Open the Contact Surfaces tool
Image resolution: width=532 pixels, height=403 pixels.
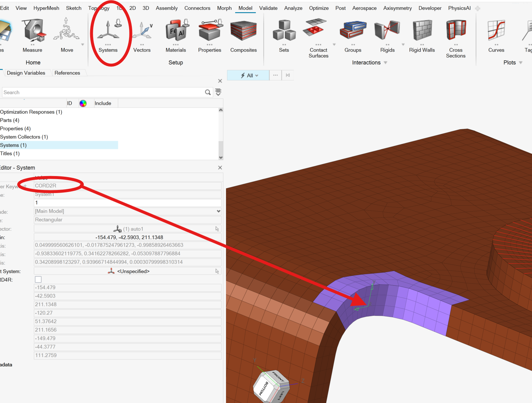pyautogui.click(x=318, y=38)
